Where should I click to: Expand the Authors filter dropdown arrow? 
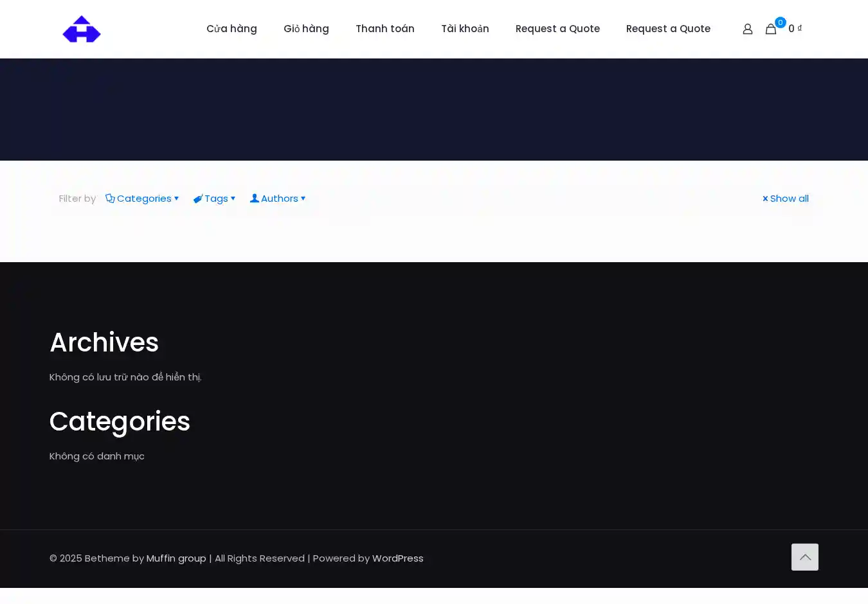click(x=303, y=199)
